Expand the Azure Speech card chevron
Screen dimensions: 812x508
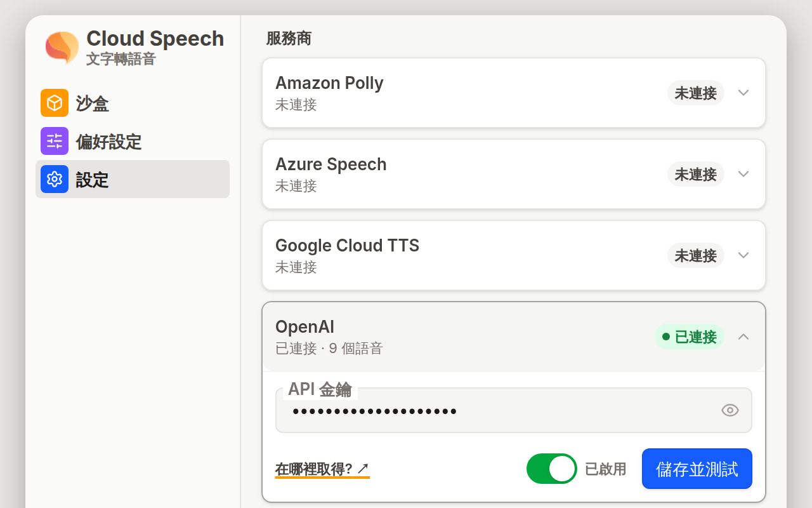click(x=743, y=174)
